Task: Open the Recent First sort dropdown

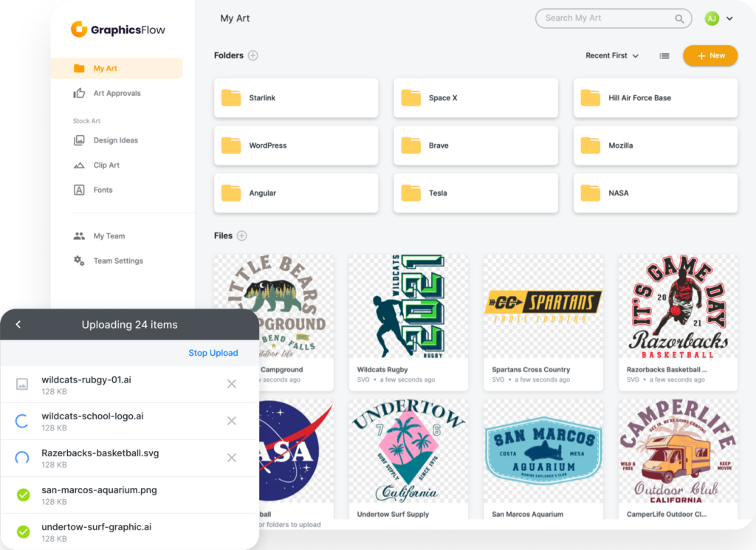Action: (612, 55)
